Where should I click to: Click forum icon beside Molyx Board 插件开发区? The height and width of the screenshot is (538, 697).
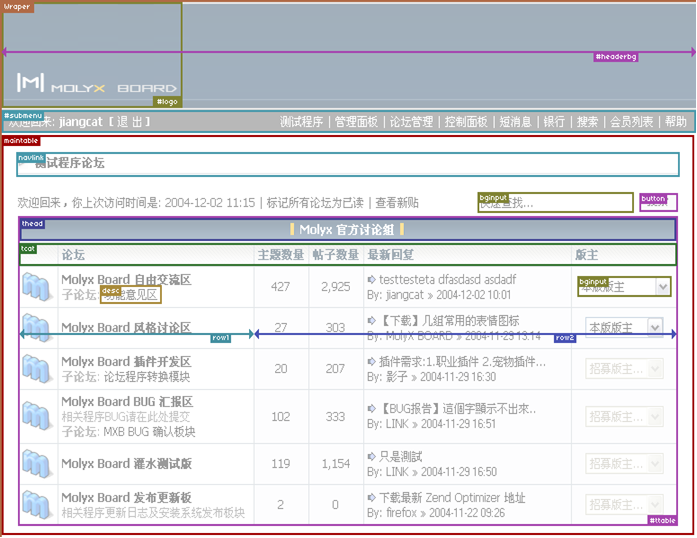pyautogui.click(x=37, y=369)
